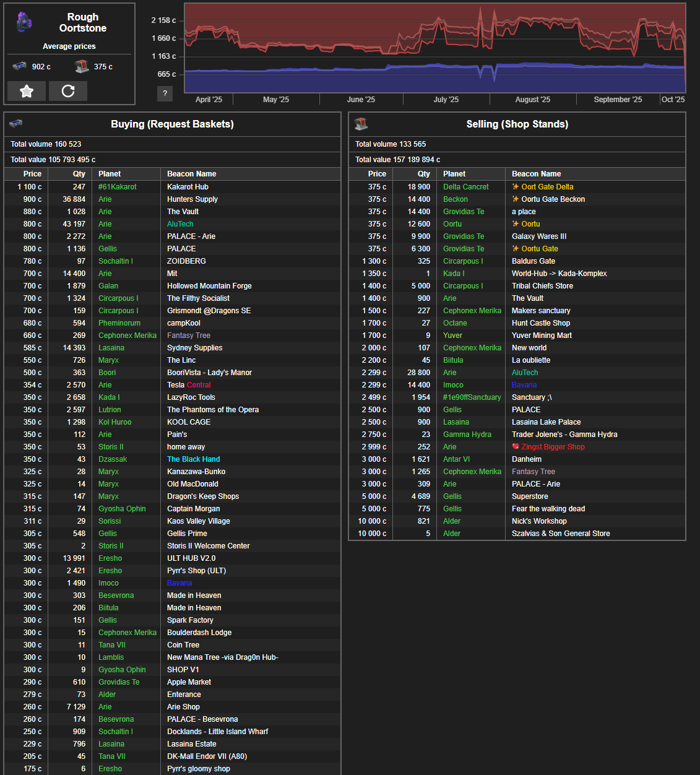Click the shop stand icon in the Selling header
The height and width of the screenshot is (775, 700).
click(x=361, y=124)
